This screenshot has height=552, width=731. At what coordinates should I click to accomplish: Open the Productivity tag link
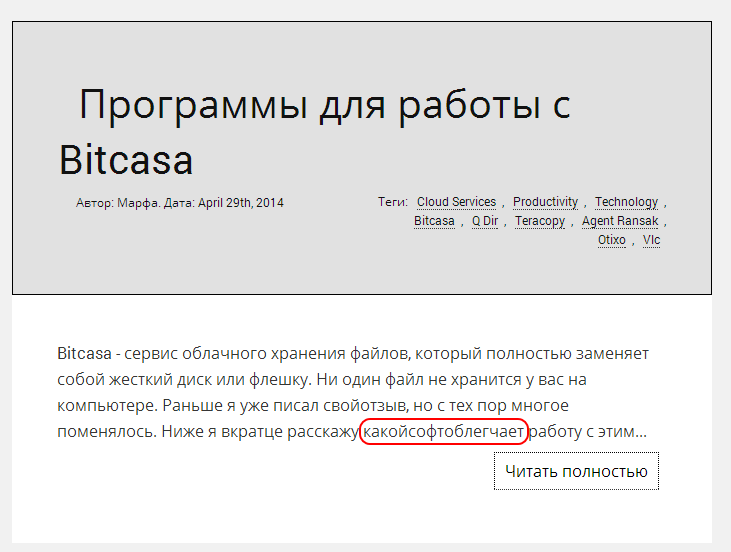tap(545, 202)
